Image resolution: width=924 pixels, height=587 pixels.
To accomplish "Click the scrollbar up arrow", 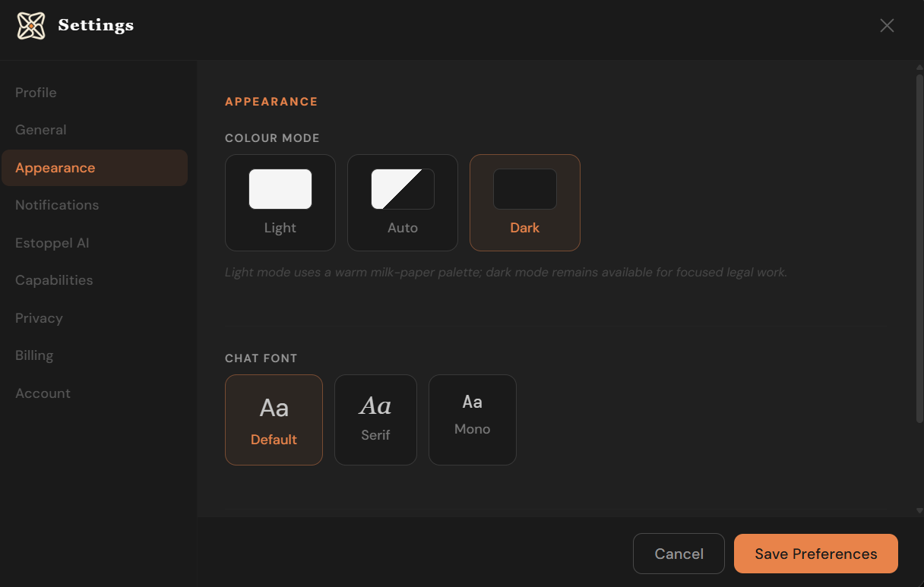I will (919, 67).
